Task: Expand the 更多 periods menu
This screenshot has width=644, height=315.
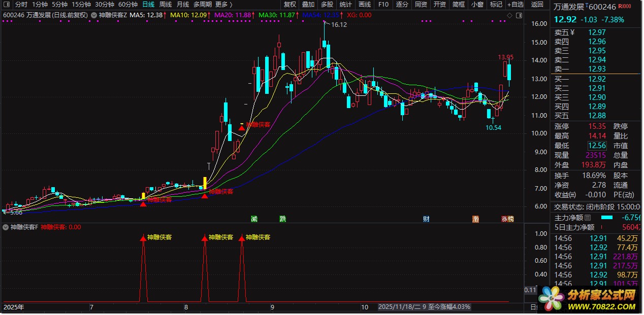Action: (221, 5)
